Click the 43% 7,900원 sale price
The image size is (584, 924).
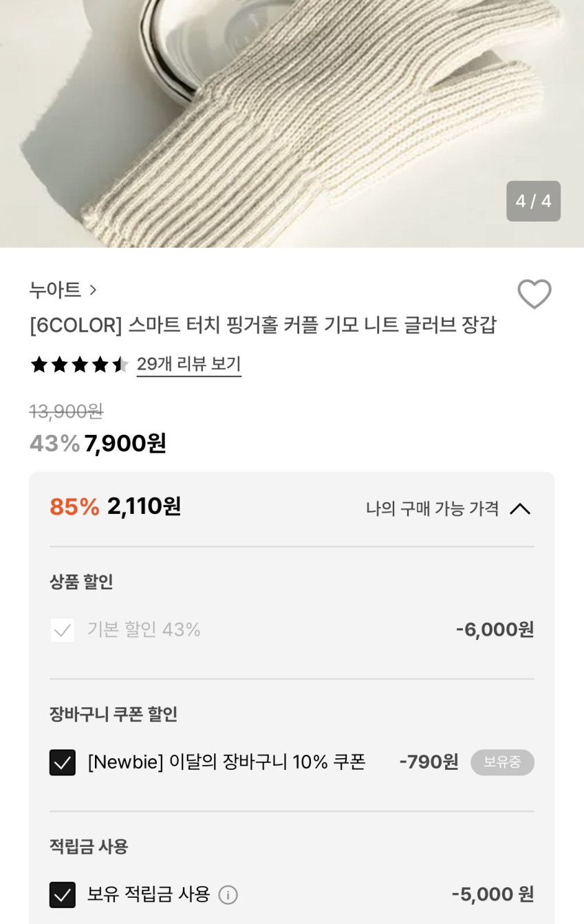[98, 443]
